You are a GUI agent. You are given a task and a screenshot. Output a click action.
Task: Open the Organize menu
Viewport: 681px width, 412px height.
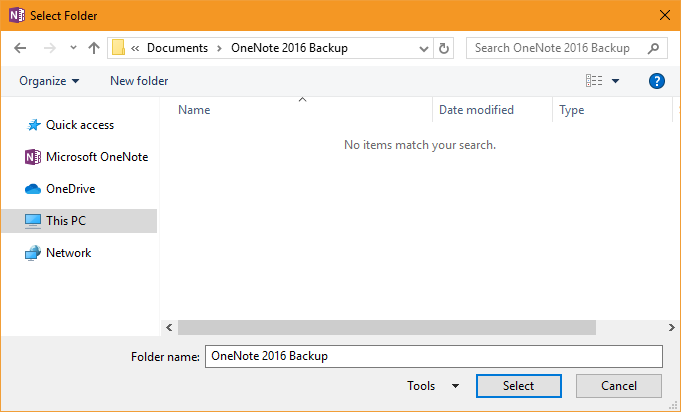click(49, 81)
